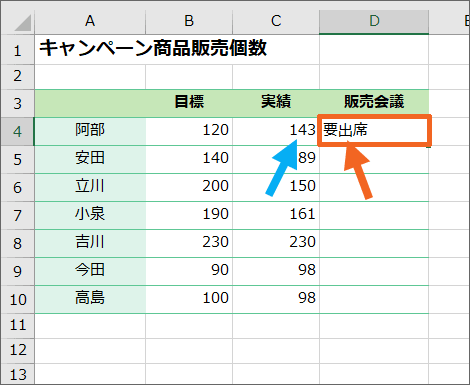Click target value 100 for 高島

pos(189,299)
